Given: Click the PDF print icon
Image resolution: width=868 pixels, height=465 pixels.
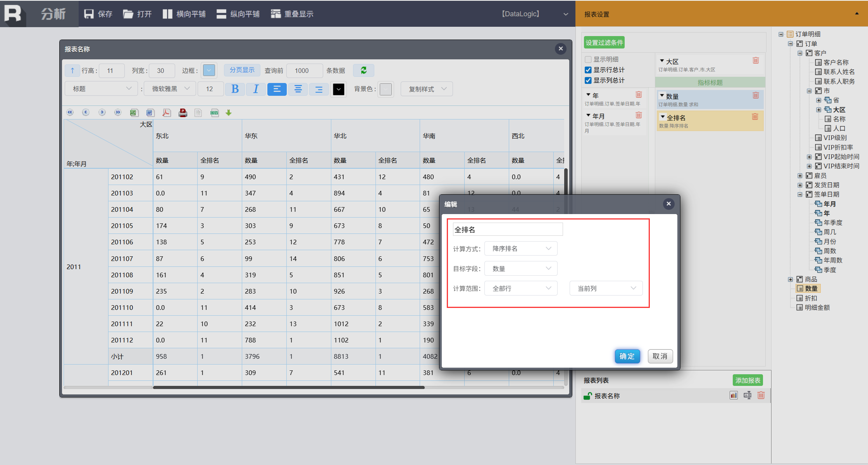Looking at the screenshot, I should click(183, 112).
